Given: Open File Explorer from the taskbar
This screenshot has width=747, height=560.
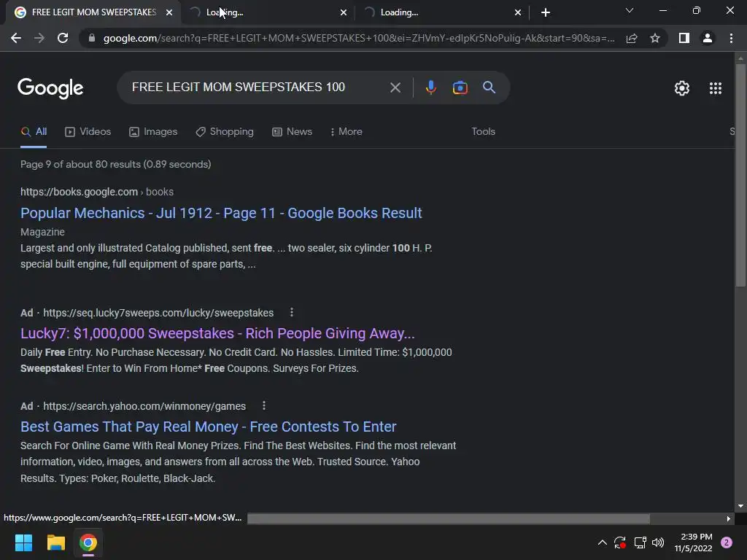Looking at the screenshot, I should point(55,542).
